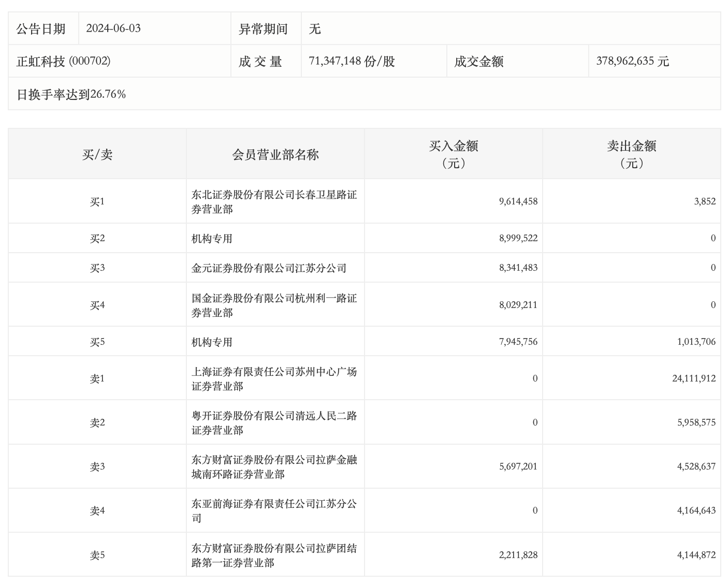
Task: Click 机构专用 in the 买5 row
Action: tap(212, 342)
